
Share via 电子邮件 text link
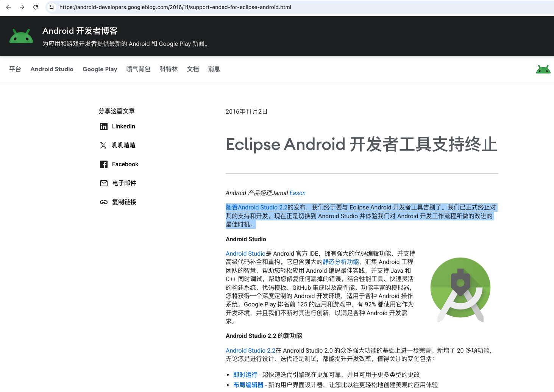[x=124, y=183]
